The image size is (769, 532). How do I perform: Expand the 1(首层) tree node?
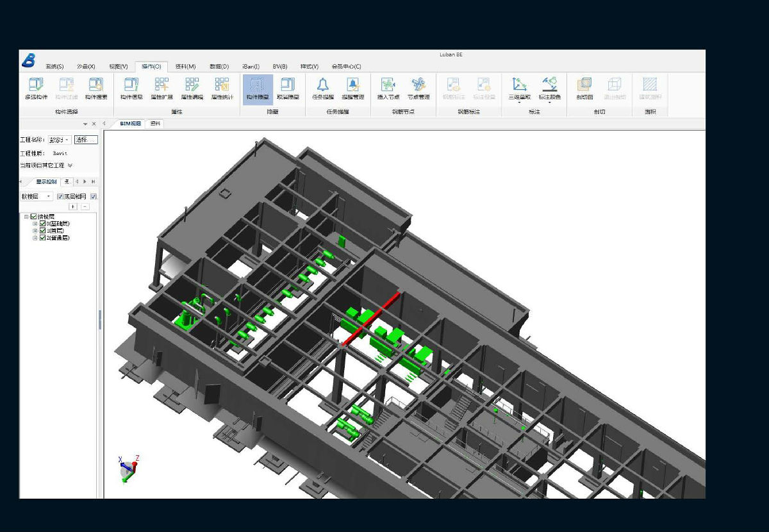click(x=35, y=231)
